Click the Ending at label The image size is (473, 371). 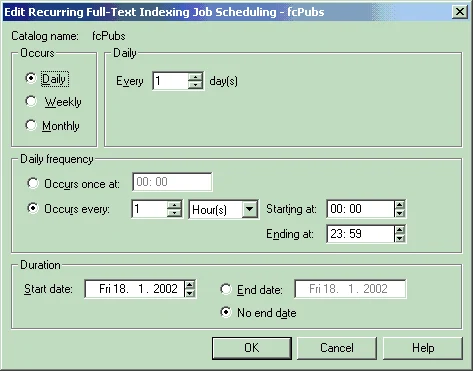click(290, 234)
